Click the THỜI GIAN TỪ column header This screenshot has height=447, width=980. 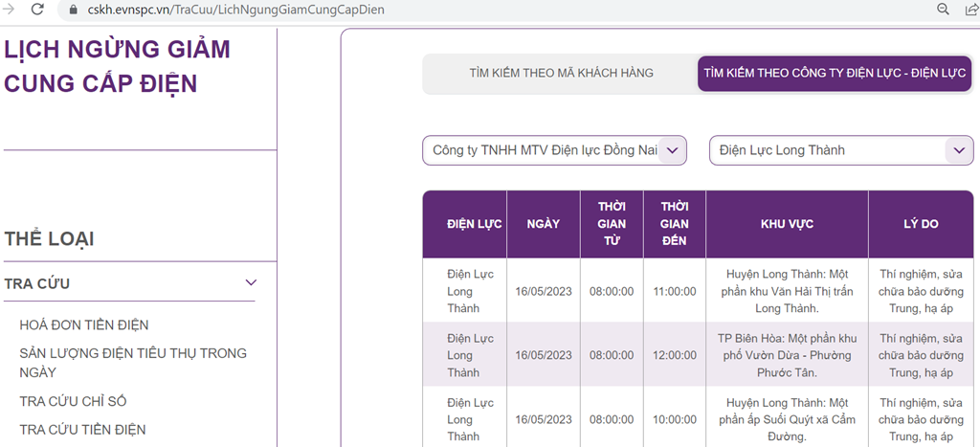(612, 224)
